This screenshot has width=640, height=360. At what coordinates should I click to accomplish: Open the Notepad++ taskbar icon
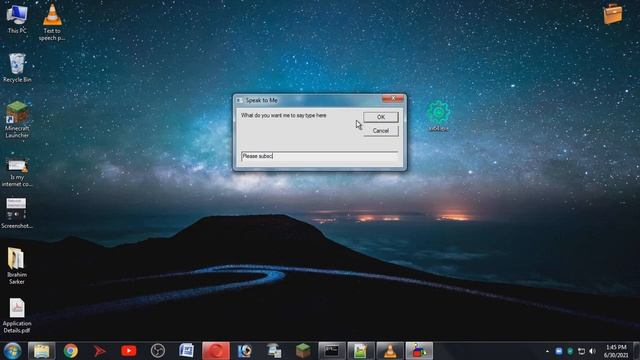(360, 351)
